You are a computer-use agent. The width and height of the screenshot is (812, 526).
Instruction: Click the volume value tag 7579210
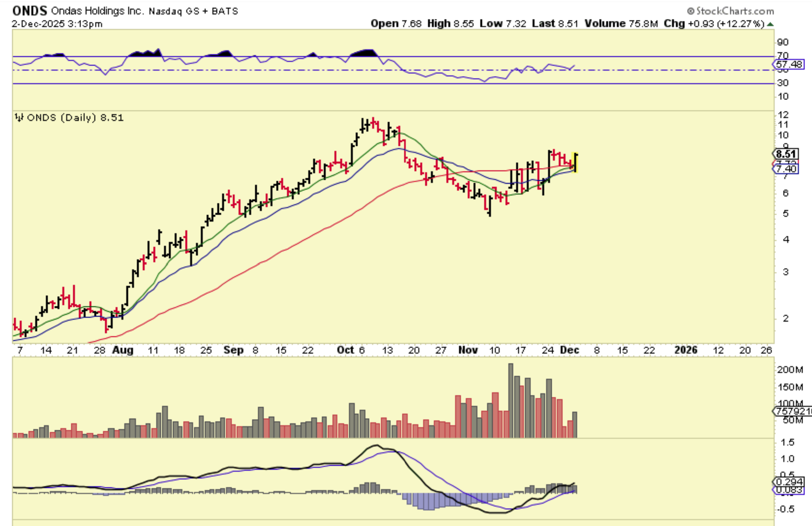point(792,411)
